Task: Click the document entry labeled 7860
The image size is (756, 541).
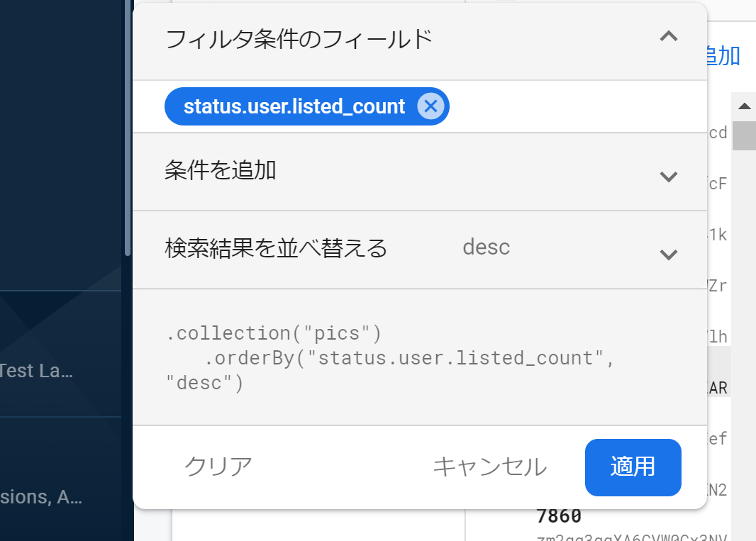Action: [x=559, y=516]
